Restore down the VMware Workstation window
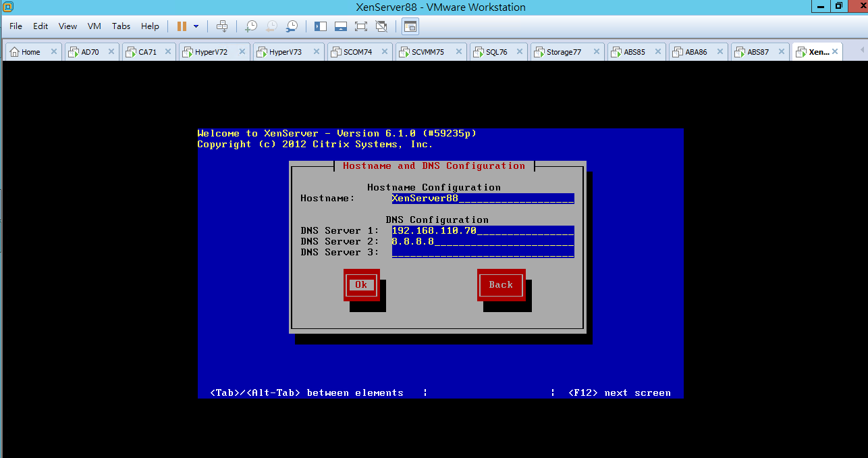Image resolution: width=868 pixels, height=458 pixels. (x=839, y=6)
